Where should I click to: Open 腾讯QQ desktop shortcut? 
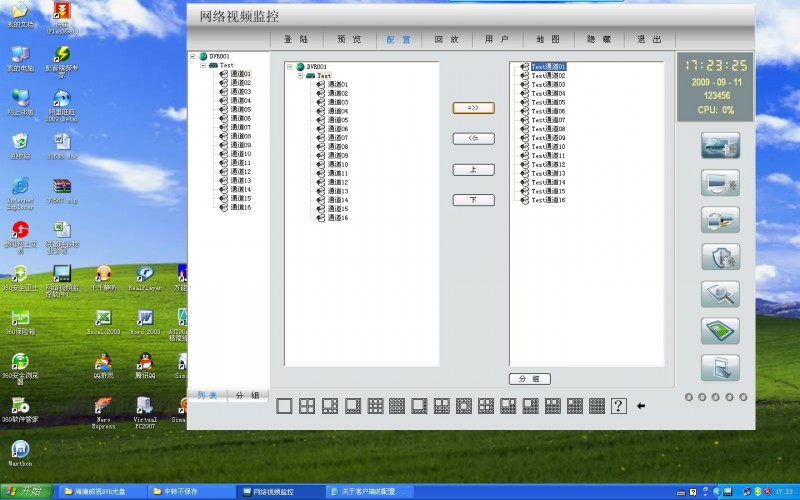click(144, 366)
